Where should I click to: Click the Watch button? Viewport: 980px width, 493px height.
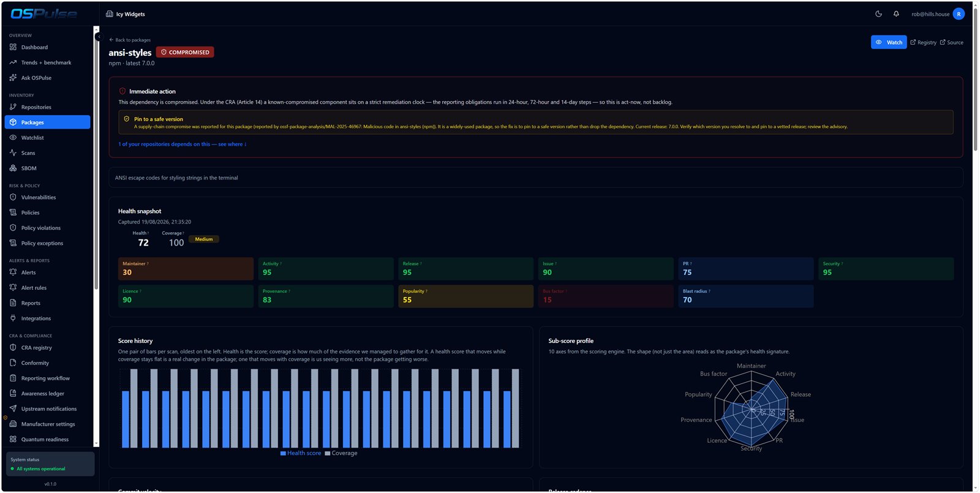click(x=889, y=42)
